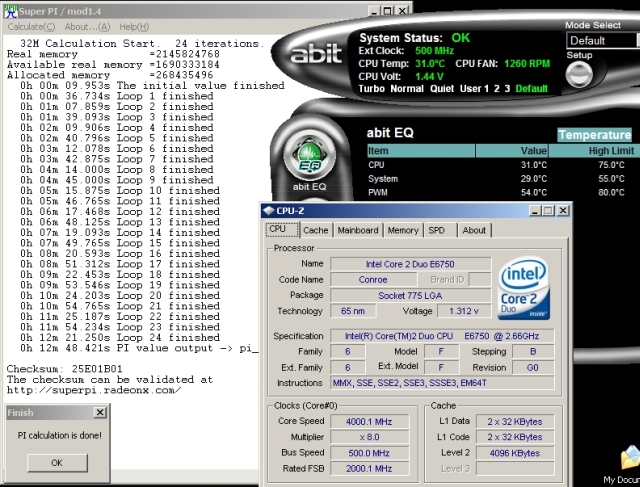Select Turbo mode in abit panel
This screenshot has width=640, height=487.
371,89
